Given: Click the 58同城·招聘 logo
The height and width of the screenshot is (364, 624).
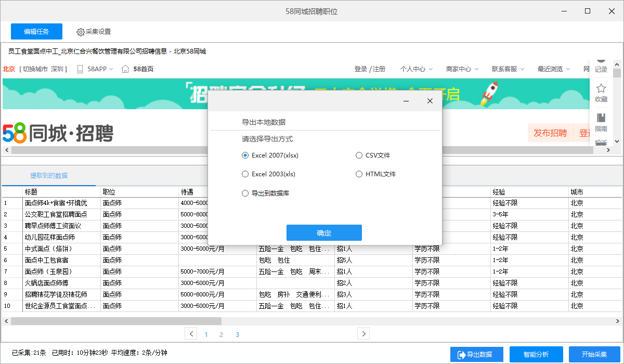Looking at the screenshot, I should [x=58, y=133].
